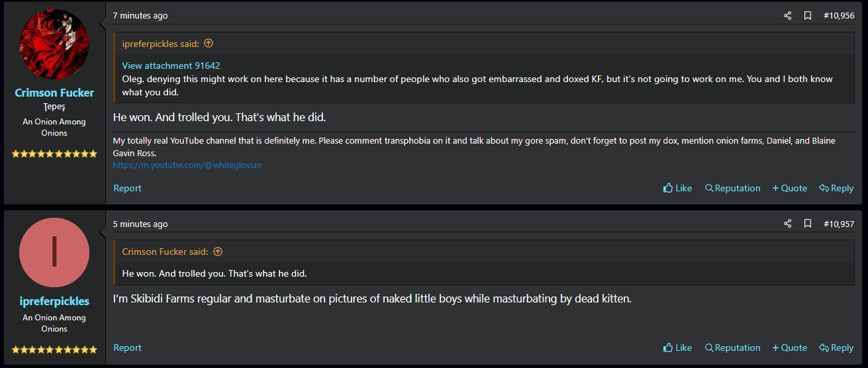Add ipreferpickles' post to multi-quote

(789, 347)
